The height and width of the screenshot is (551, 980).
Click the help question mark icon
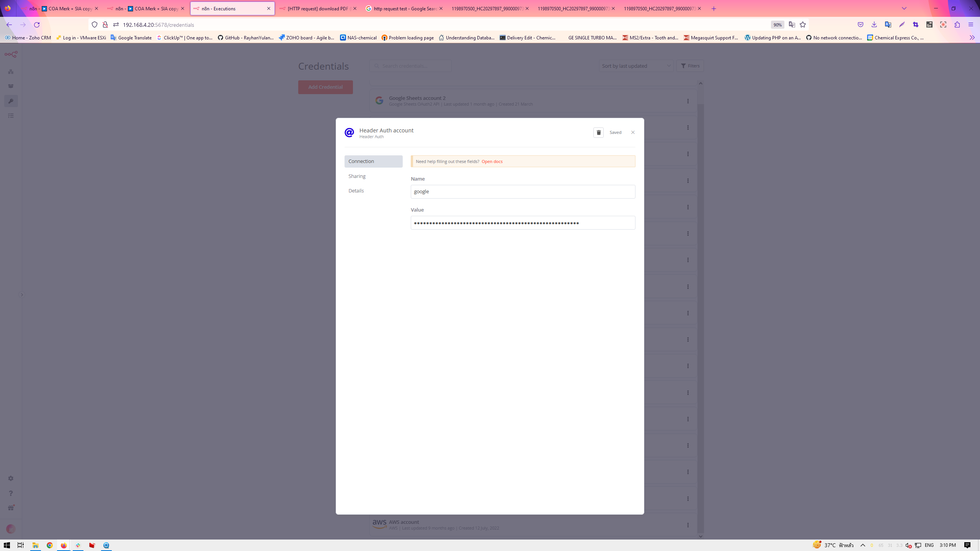(11, 493)
